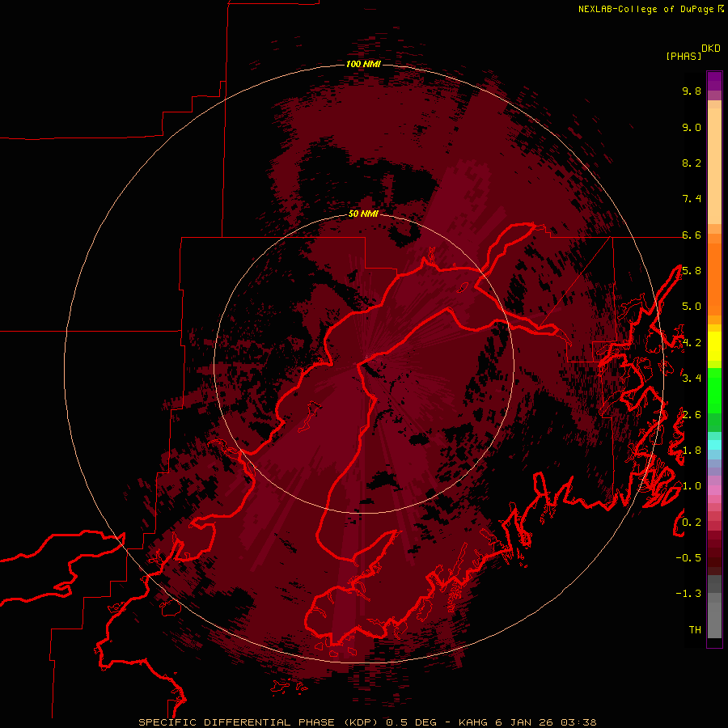Click the 100 NMI range ring label
Viewport: 728px width, 728px height.
point(363,64)
